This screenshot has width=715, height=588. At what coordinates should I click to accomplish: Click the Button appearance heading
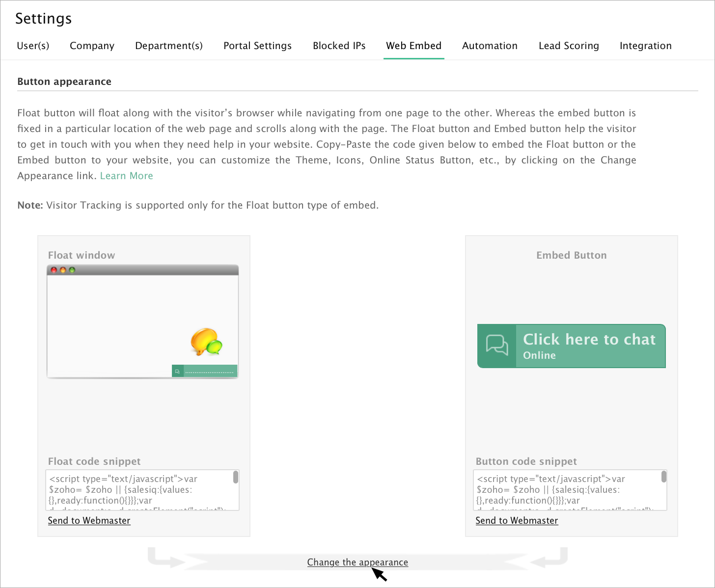(x=64, y=81)
